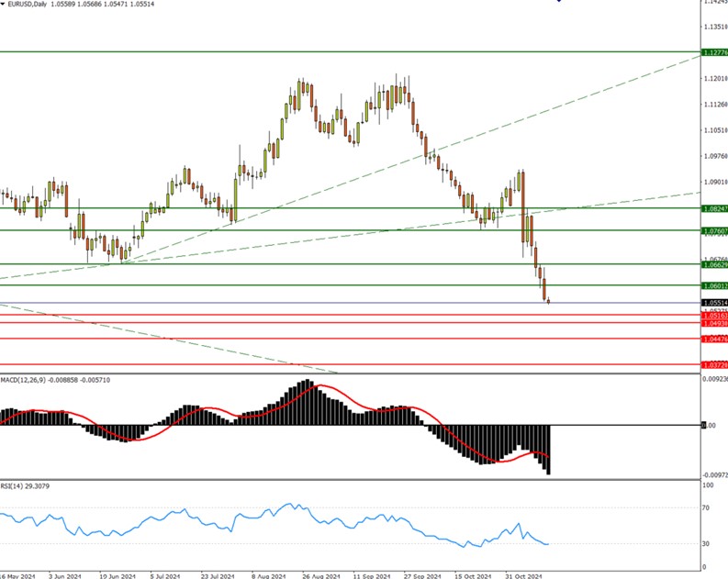728x579 pixels.
Task: Select the red 1.03728 support level tag
Action: coord(713,364)
